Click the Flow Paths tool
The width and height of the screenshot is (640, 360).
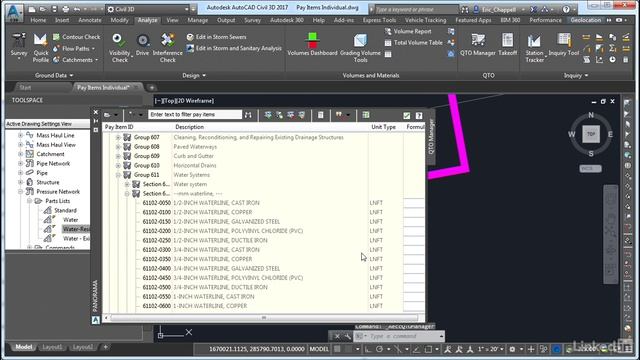click(74, 49)
